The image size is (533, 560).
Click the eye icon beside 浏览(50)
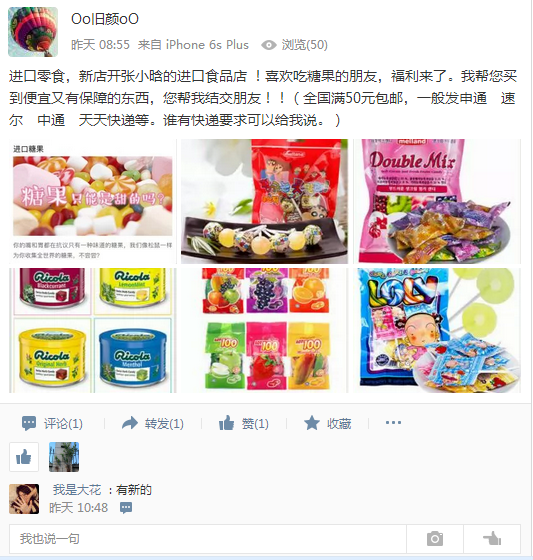tap(269, 45)
